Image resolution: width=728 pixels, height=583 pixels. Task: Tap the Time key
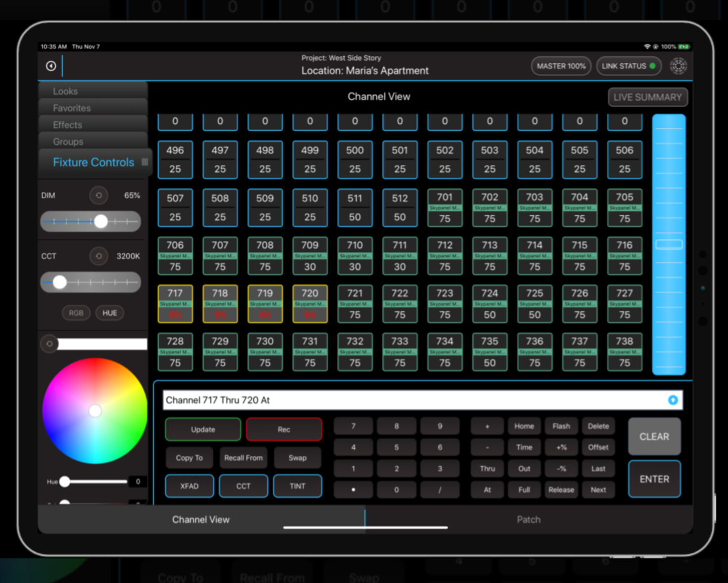524,447
